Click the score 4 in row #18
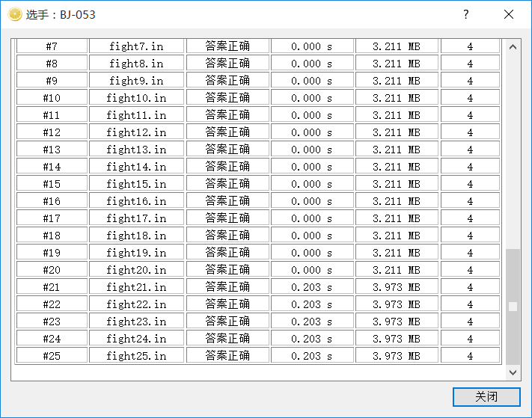532x418 pixels. point(470,236)
